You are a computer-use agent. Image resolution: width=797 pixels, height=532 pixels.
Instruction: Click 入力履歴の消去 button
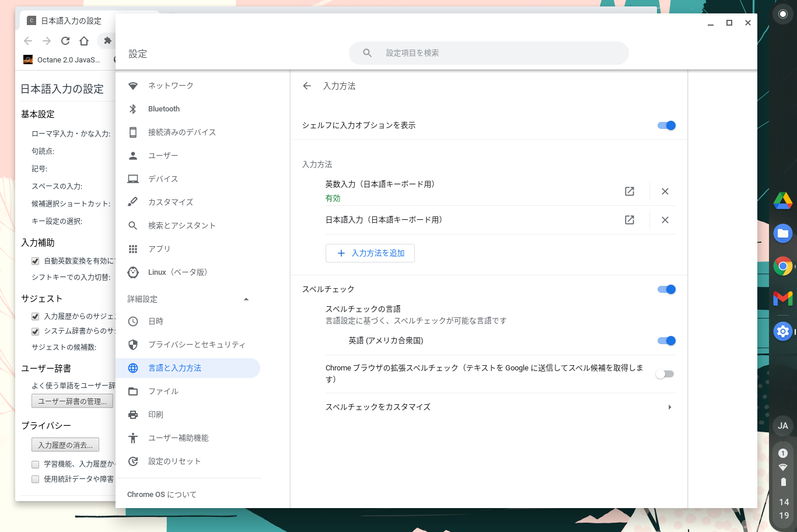click(65, 445)
